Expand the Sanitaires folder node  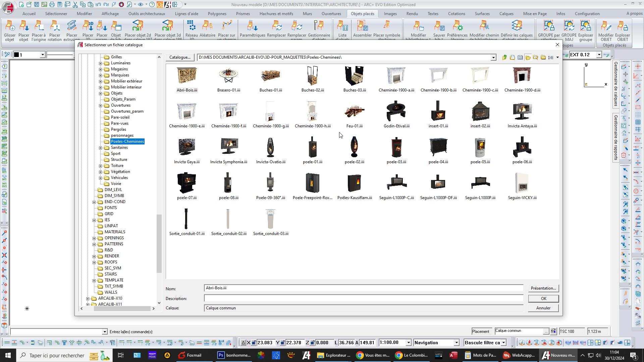(x=100, y=147)
